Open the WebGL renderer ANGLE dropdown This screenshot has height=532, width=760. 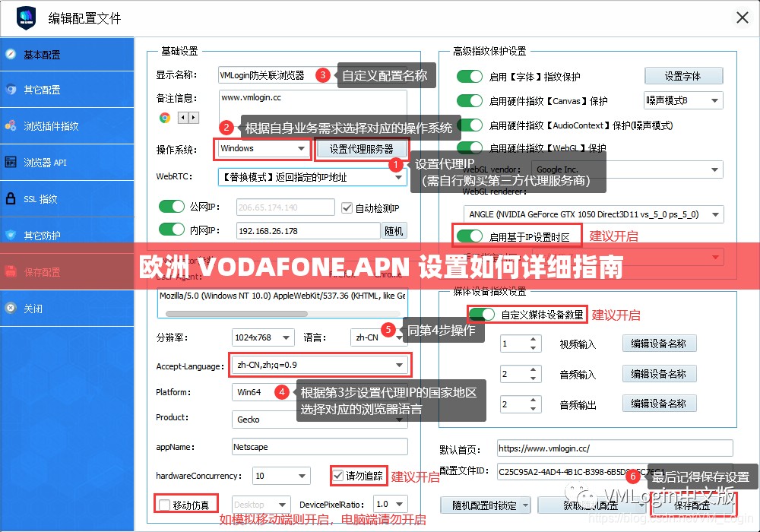[594, 214]
